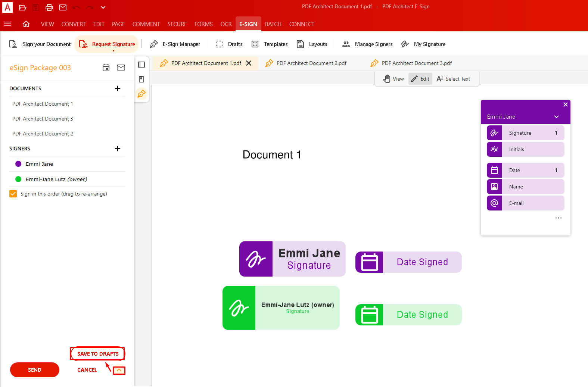Open Drafts from the toolbar
Screen dimensions: 588x387
[229, 44]
